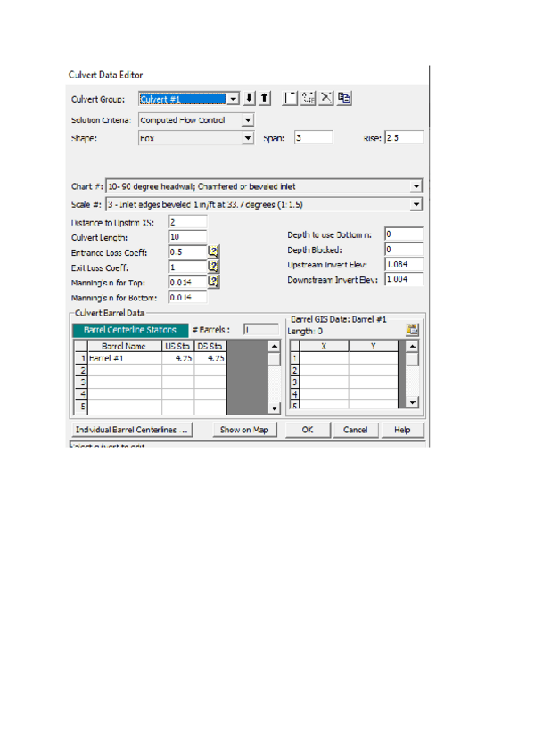Open the Shape dropdown showing Box
Image resolution: width=535 pixels, height=756 pixels.
point(248,138)
